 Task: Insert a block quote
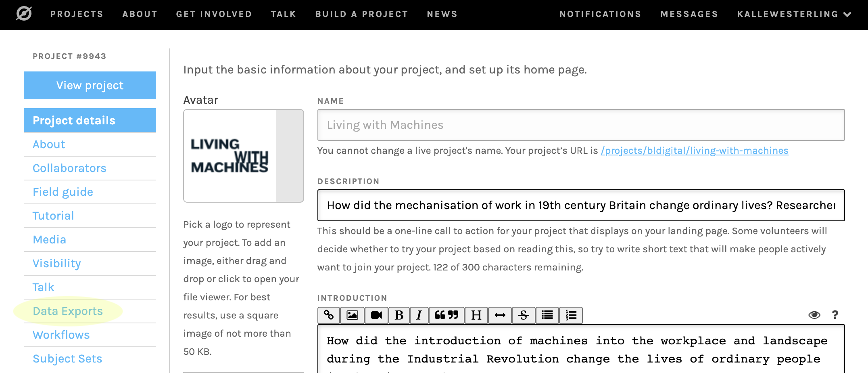coord(447,315)
